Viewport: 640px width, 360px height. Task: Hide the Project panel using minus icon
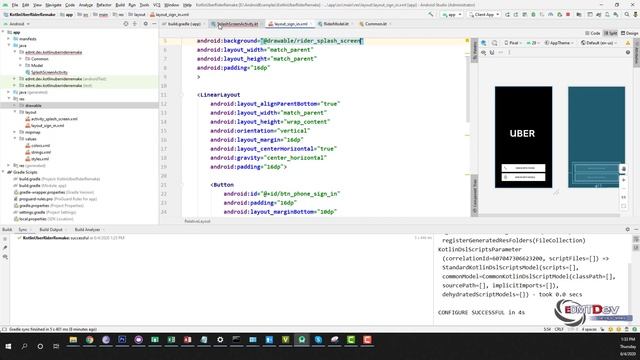pyautogui.click(x=154, y=24)
